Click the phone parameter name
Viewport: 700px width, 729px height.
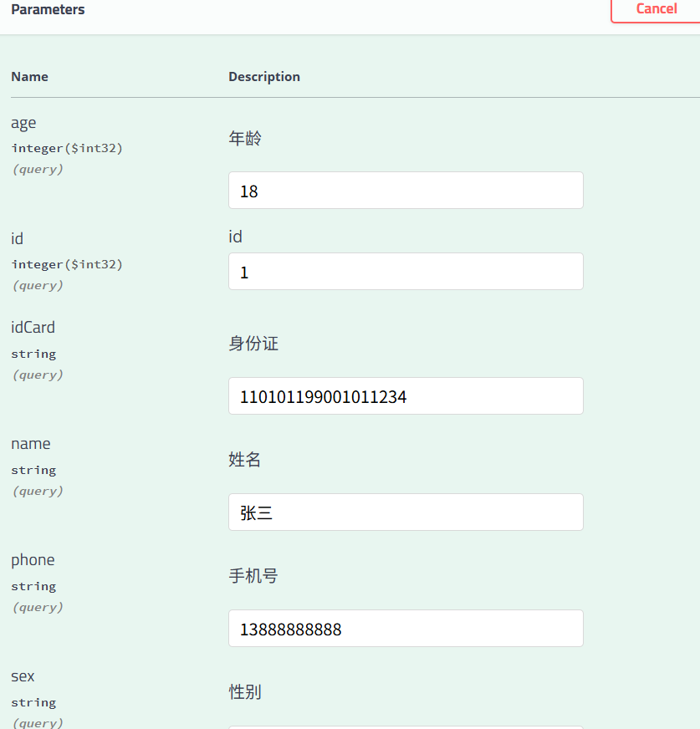(33, 560)
